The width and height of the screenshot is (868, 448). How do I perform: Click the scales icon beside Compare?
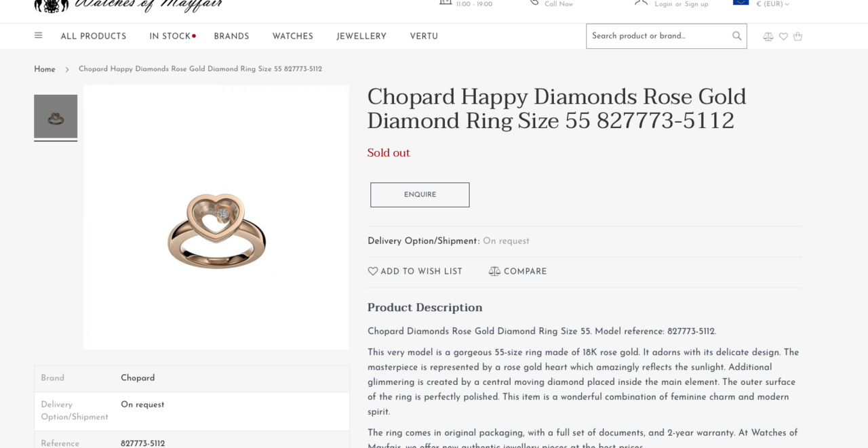[x=494, y=271]
